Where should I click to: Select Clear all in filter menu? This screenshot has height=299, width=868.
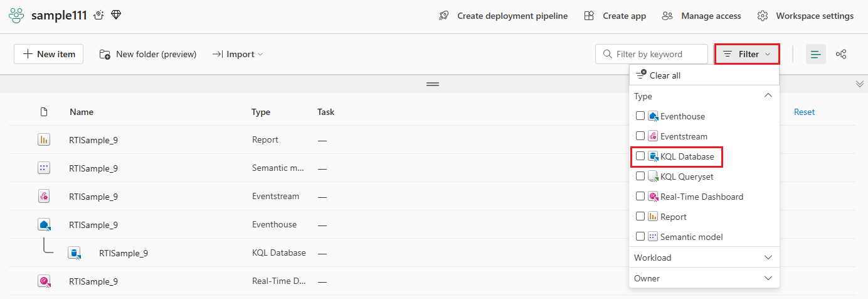[659, 75]
